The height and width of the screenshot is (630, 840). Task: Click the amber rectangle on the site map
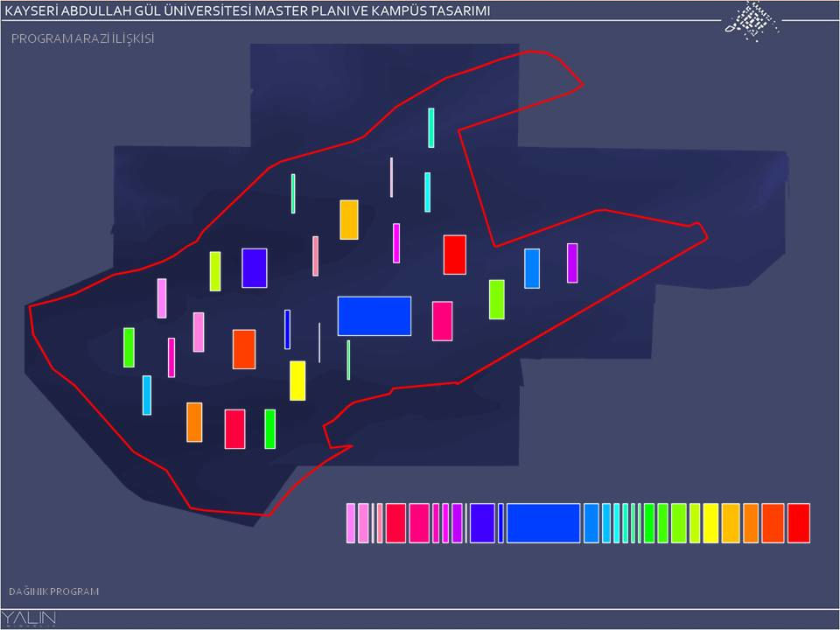349,220
